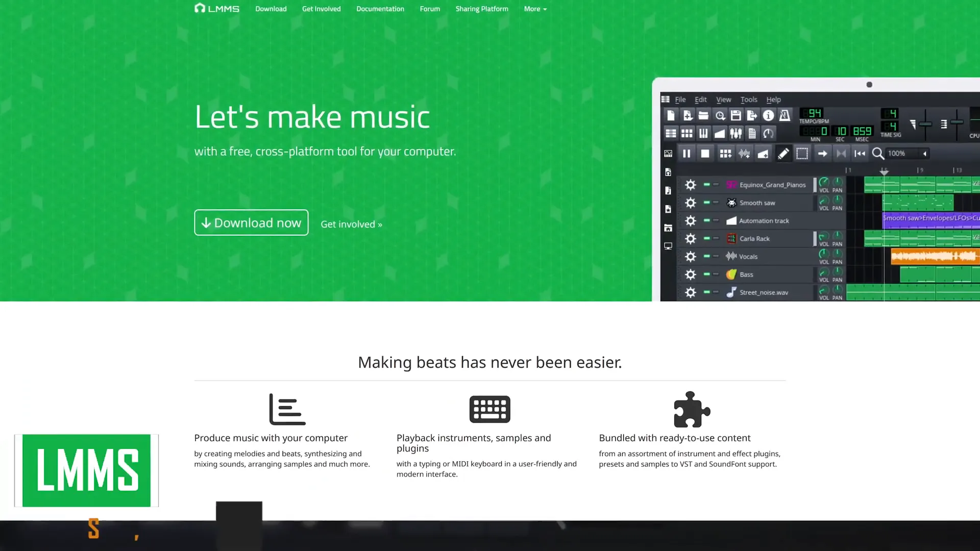Image resolution: width=980 pixels, height=551 pixels.
Task: Stop playback in the Song Editor
Action: 705,153
